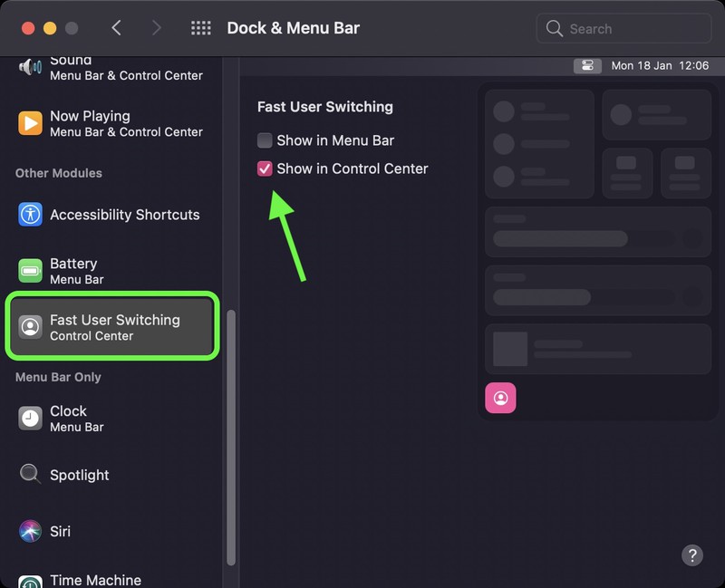Click the green Battery icon

coord(30,271)
